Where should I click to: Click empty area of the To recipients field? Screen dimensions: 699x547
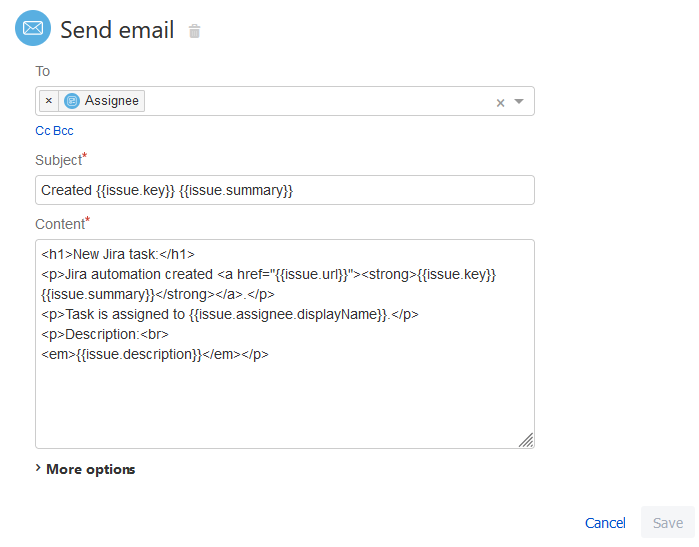coord(317,101)
